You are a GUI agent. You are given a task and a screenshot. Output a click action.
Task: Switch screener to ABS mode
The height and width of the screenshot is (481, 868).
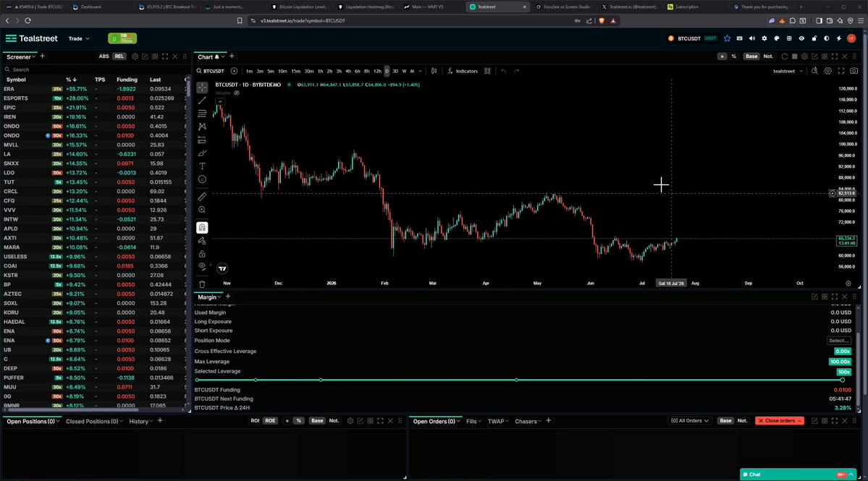coord(104,56)
